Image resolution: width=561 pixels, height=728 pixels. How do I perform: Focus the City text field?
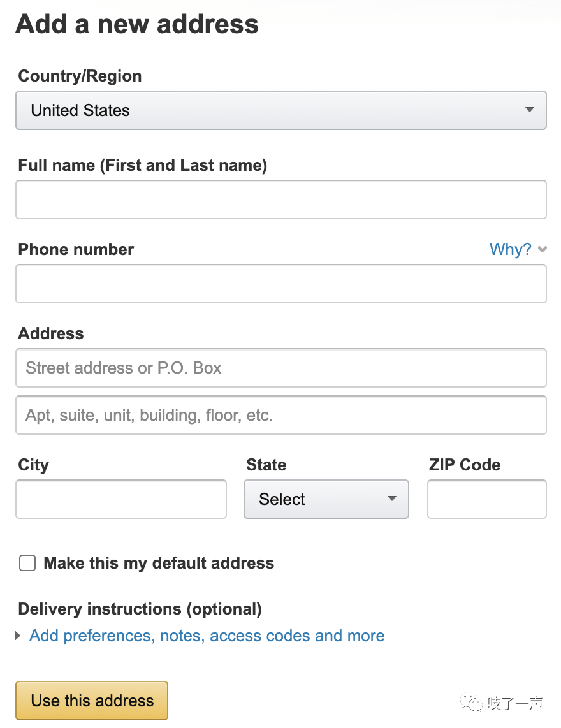point(121,499)
